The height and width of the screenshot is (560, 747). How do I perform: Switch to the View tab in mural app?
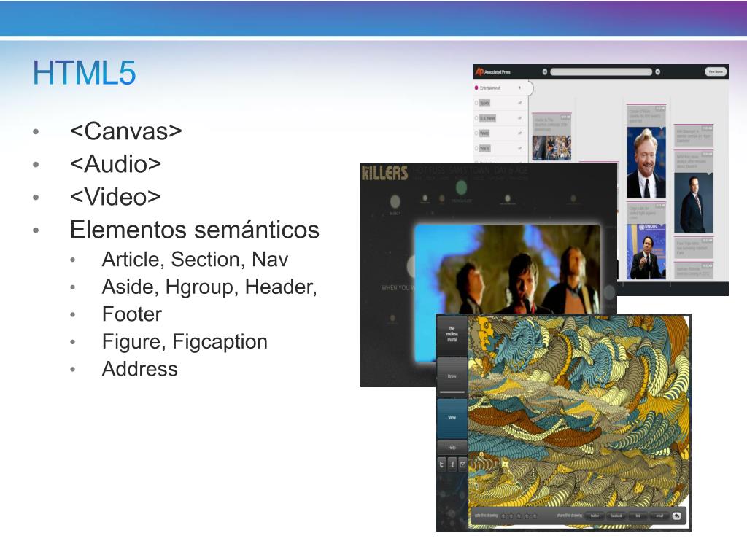coord(452,418)
